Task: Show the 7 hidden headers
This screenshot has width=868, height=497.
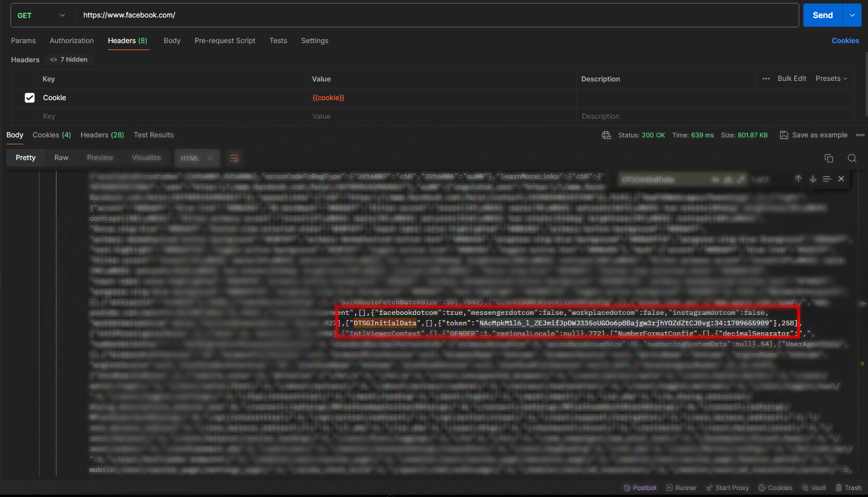Action: pyautogui.click(x=69, y=59)
